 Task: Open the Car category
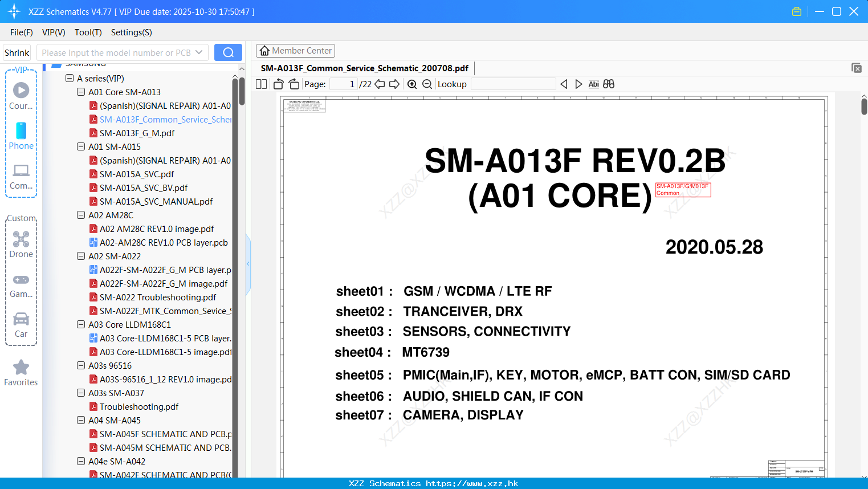click(21, 325)
